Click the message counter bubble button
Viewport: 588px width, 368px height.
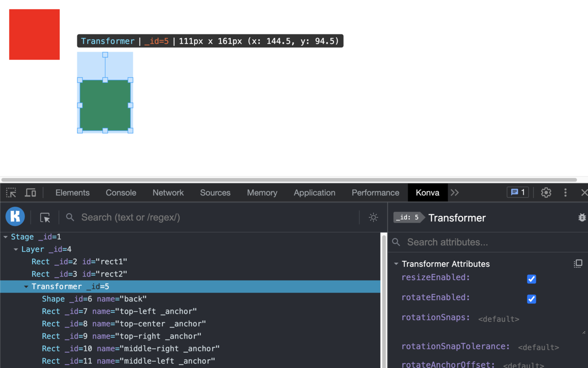click(517, 192)
